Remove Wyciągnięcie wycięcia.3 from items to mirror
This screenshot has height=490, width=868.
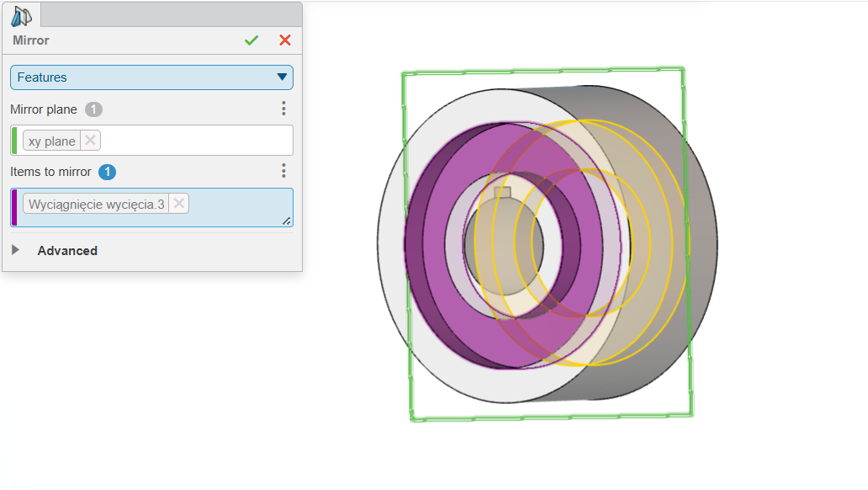coord(179,204)
